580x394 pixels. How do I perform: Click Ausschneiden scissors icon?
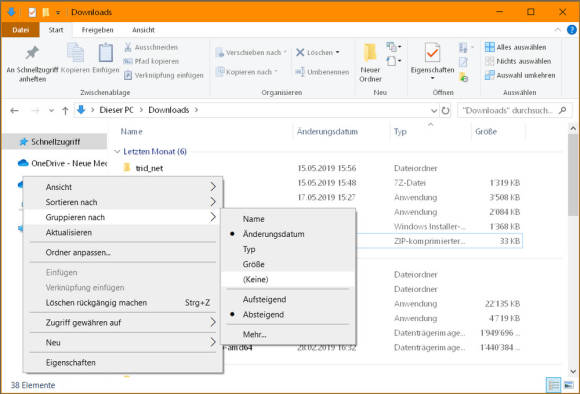(x=128, y=47)
